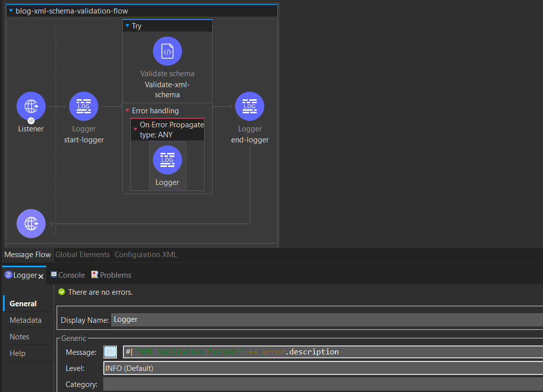Click the green no-errors status icon
Image resolution: width=543 pixels, height=392 pixels.
[62, 292]
